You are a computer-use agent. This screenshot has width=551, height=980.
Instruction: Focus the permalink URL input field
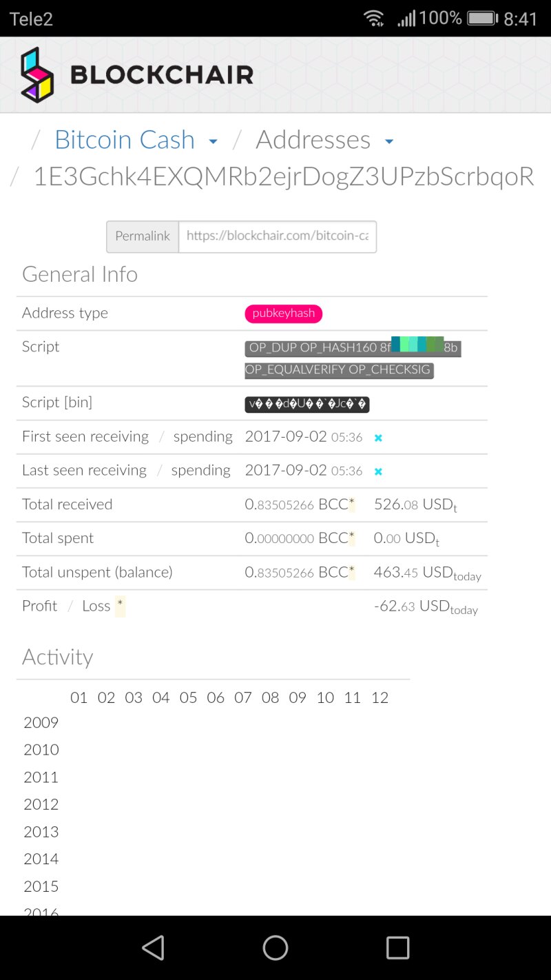(x=277, y=236)
